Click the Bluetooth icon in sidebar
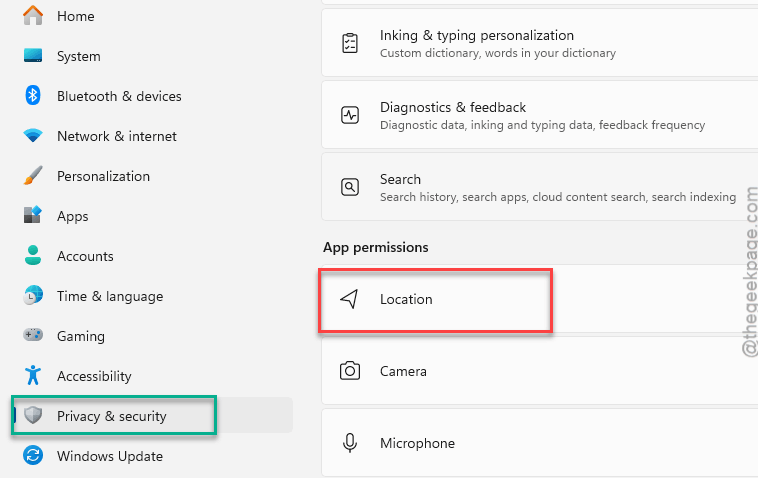This screenshot has width=758, height=478. [x=33, y=95]
